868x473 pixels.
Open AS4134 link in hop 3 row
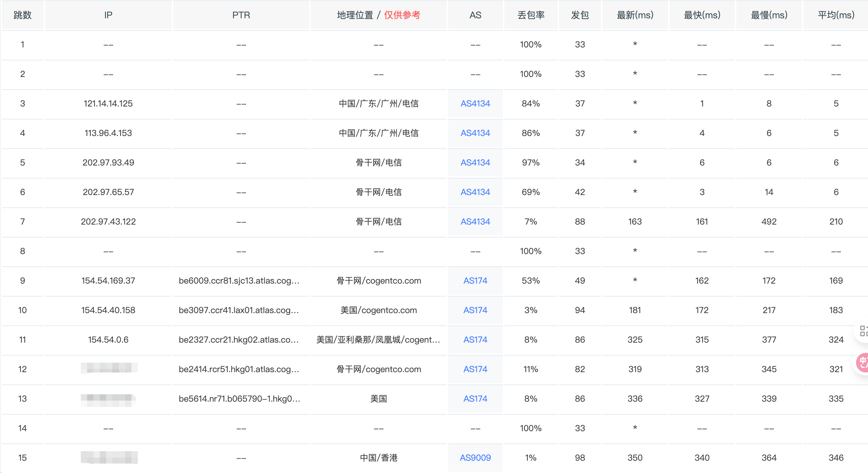(475, 104)
